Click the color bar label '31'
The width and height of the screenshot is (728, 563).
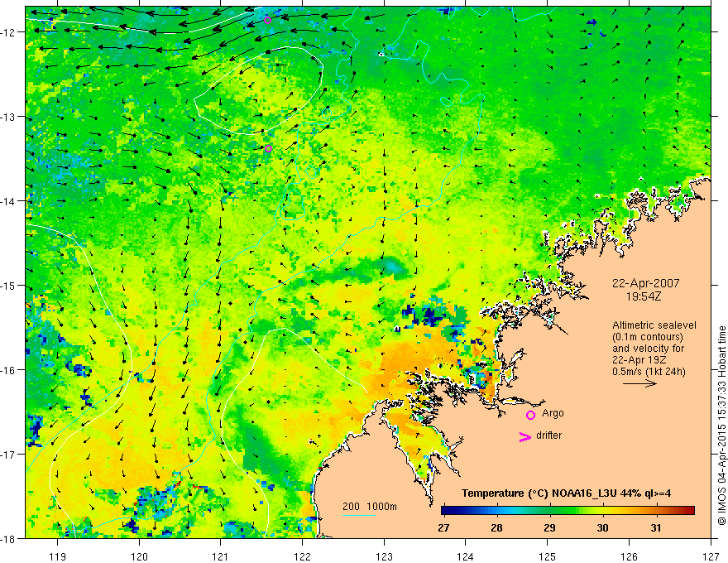[x=655, y=528]
